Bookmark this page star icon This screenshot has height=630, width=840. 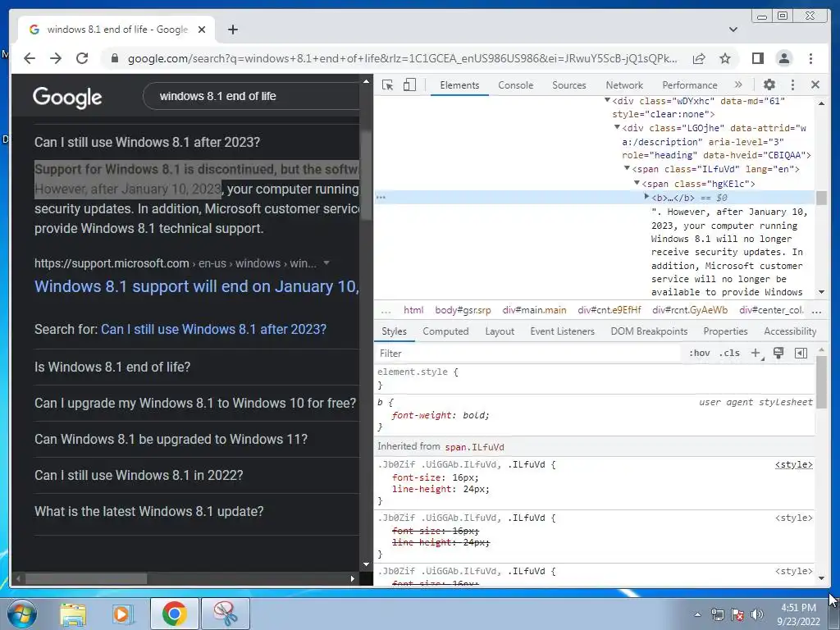tap(725, 58)
